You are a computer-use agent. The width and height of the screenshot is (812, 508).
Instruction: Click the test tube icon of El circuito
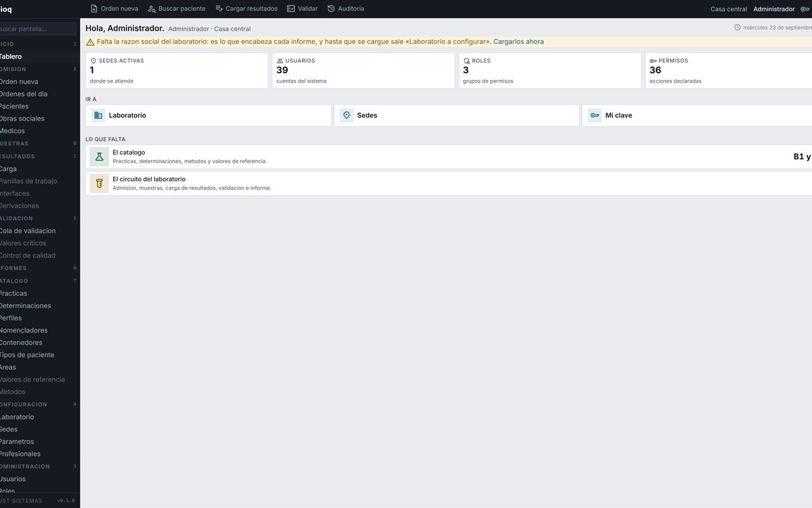pyautogui.click(x=99, y=184)
